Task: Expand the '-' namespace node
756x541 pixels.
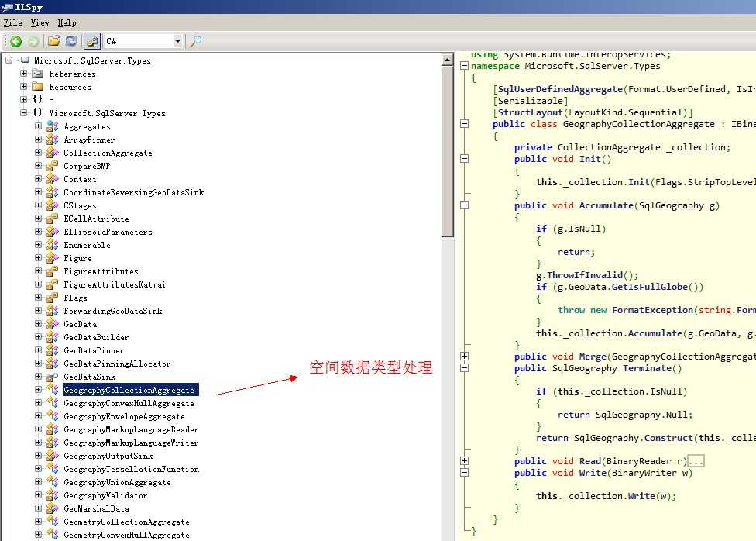Action: click(x=23, y=99)
